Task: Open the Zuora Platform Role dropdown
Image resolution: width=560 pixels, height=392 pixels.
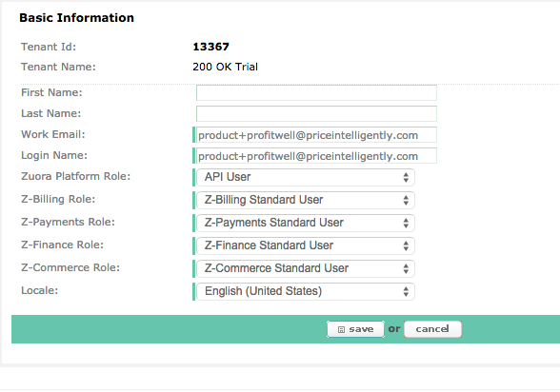Action: pyautogui.click(x=306, y=177)
